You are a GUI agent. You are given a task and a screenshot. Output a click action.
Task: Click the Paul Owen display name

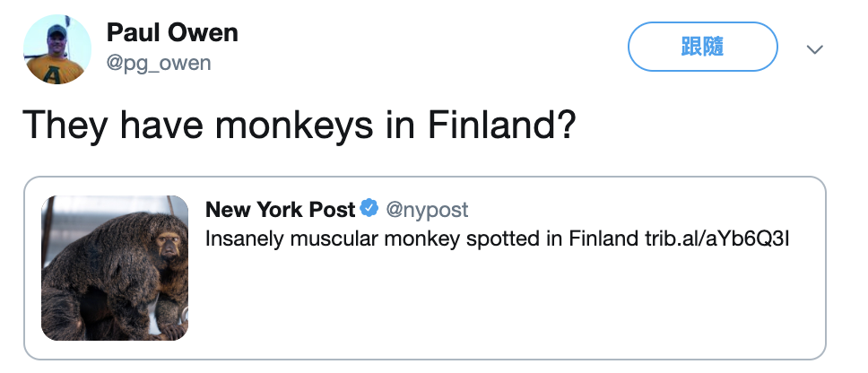pos(172,33)
